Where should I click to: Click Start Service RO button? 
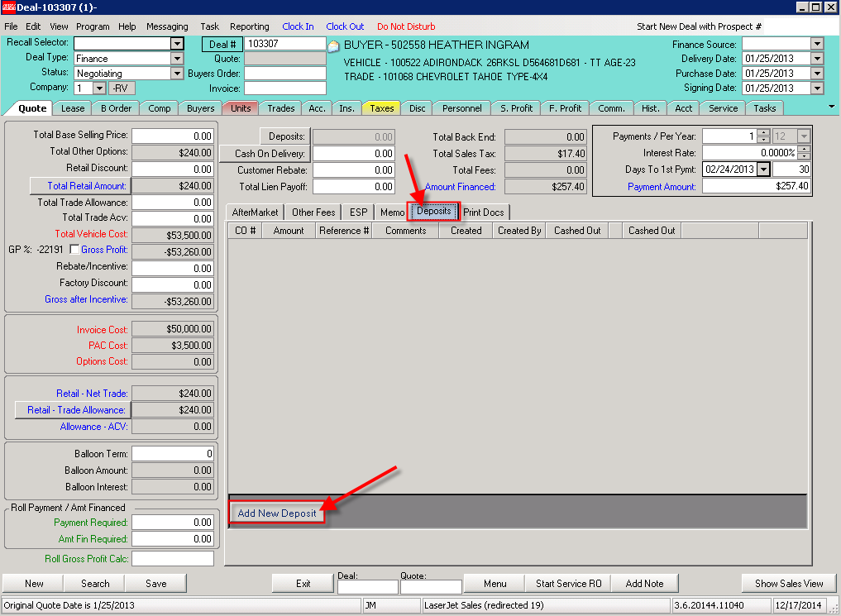click(x=569, y=583)
